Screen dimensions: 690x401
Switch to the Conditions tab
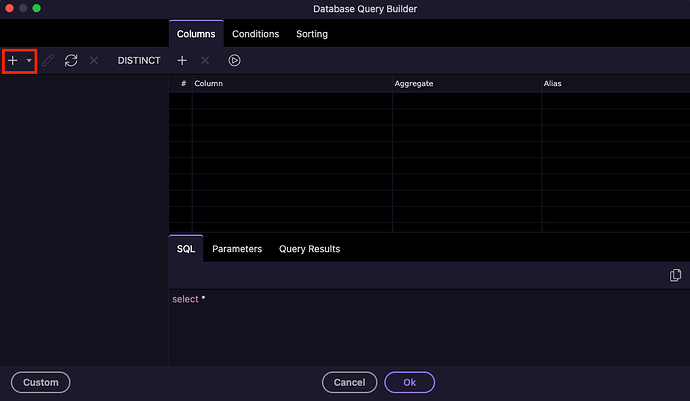255,34
